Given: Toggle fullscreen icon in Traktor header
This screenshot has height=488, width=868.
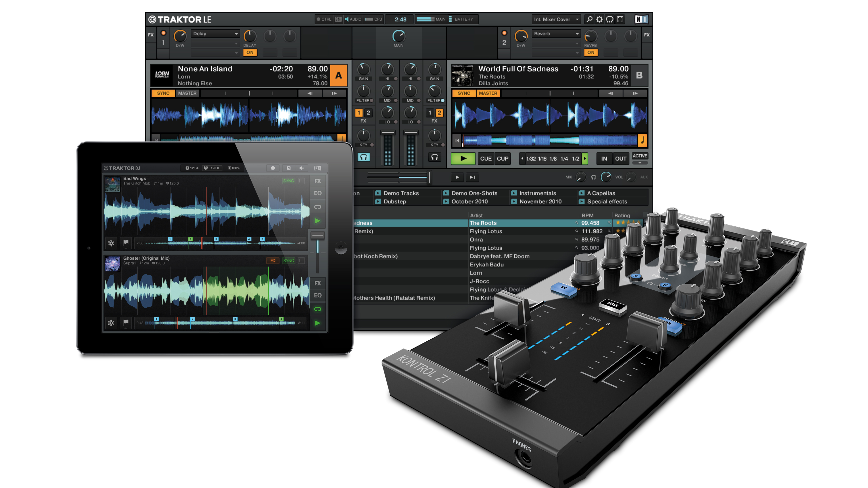Looking at the screenshot, I should (620, 19).
